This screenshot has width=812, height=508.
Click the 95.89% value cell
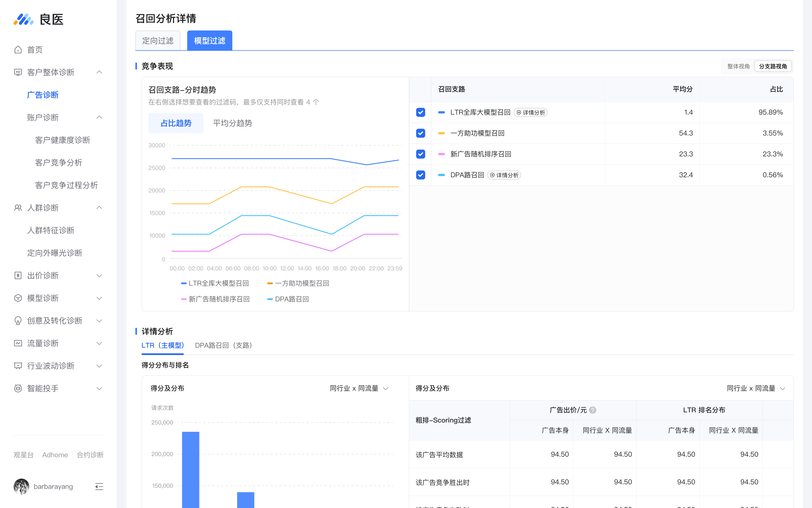770,112
